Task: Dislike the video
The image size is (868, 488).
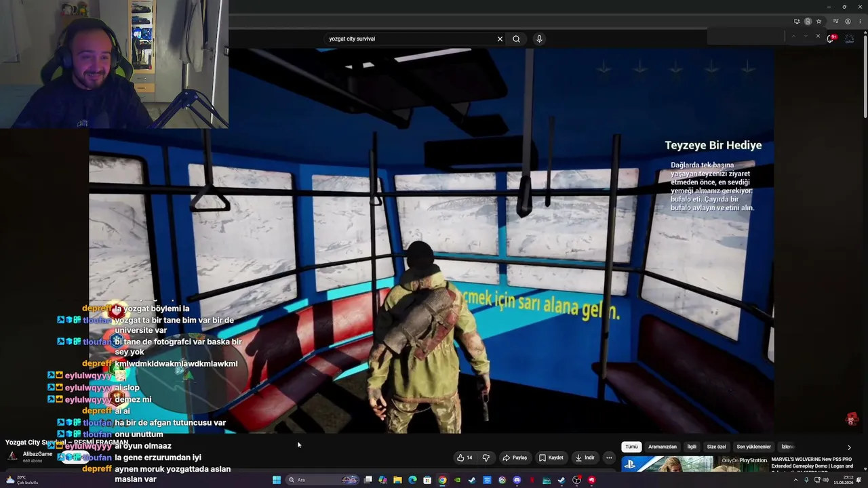Action: click(x=486, y=457)
